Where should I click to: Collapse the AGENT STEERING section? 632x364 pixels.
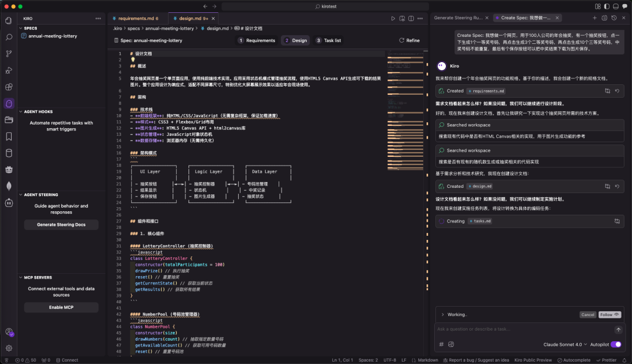21,195
